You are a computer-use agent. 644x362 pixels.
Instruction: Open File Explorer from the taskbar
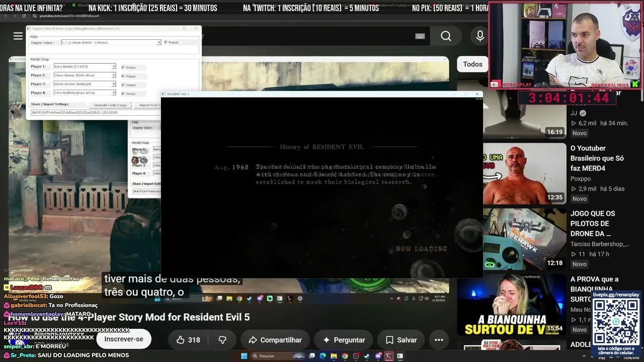point(334,356)
